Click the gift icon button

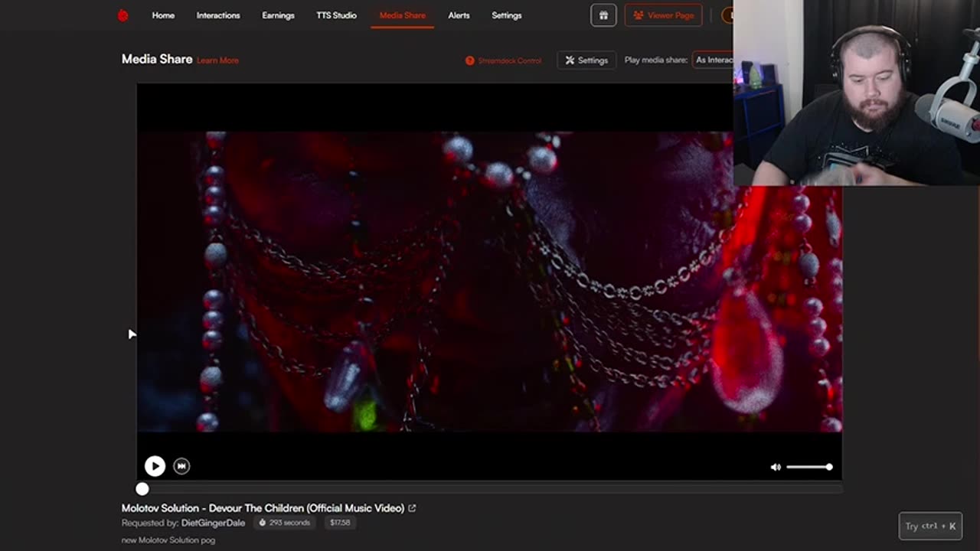(603, 15)
